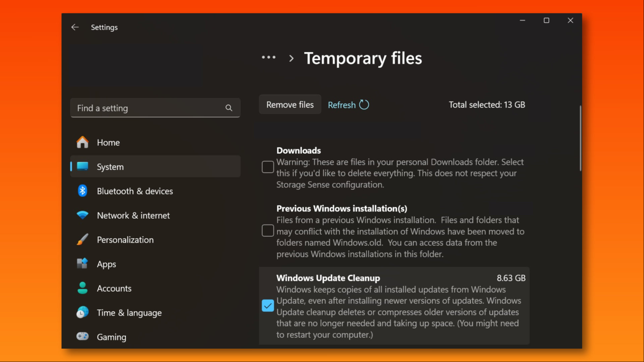The image size is (644, 362).
Task: Open the Personalization paintbrush icon
Action: (x=82, y=239)
